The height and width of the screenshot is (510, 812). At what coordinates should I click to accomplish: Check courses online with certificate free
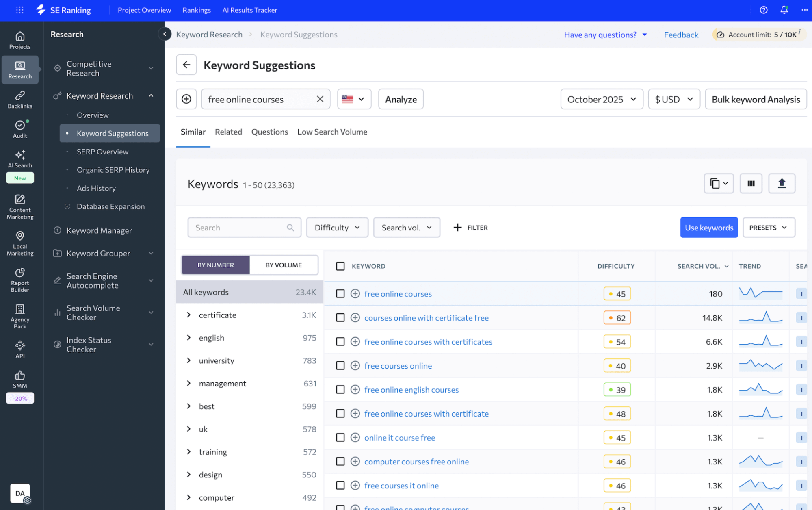(x=340, y=317)
